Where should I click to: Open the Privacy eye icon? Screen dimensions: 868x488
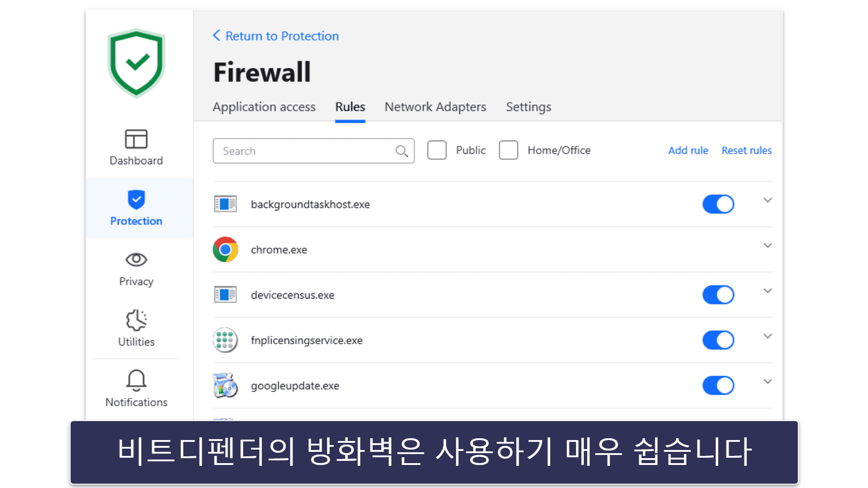[136, 260]
